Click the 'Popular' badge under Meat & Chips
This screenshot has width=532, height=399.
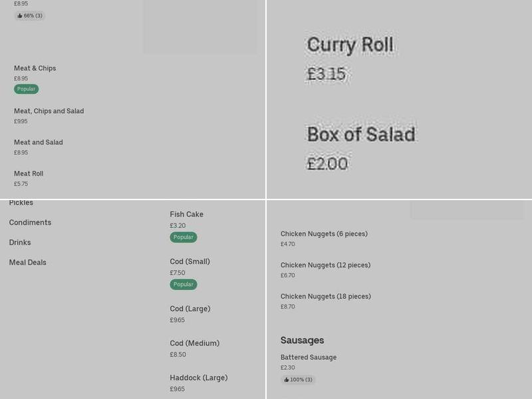pos(27,88)
